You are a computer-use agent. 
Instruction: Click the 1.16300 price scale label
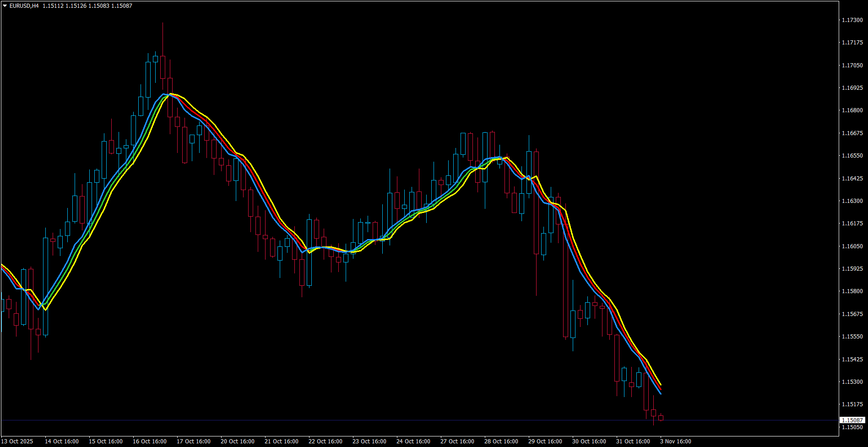(x=852, y=201)
